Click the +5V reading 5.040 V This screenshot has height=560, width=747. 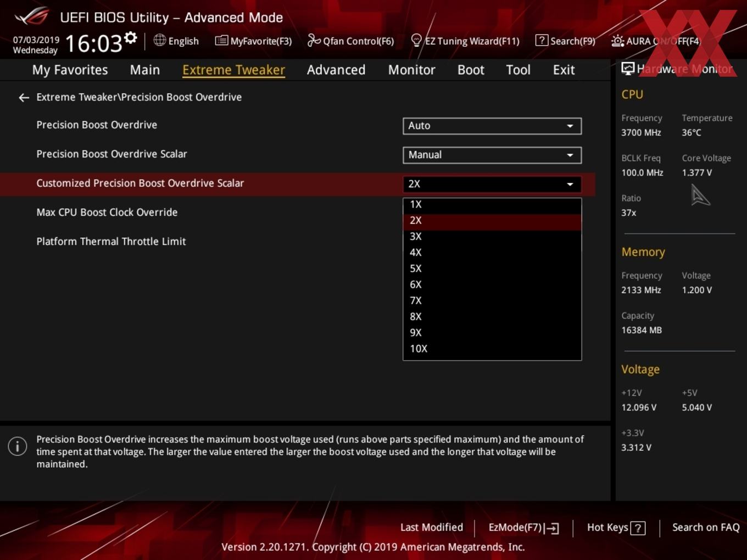tap(696, 408)
